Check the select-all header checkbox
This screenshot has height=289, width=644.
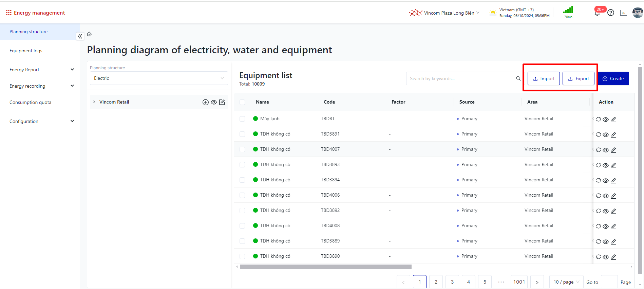pyautogui.click(x=242, y=102)
